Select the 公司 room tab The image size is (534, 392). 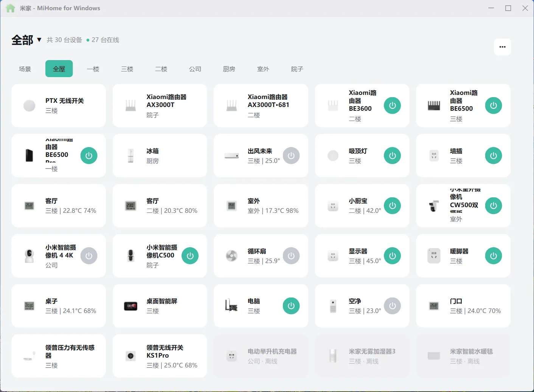(x=195, y=69)
